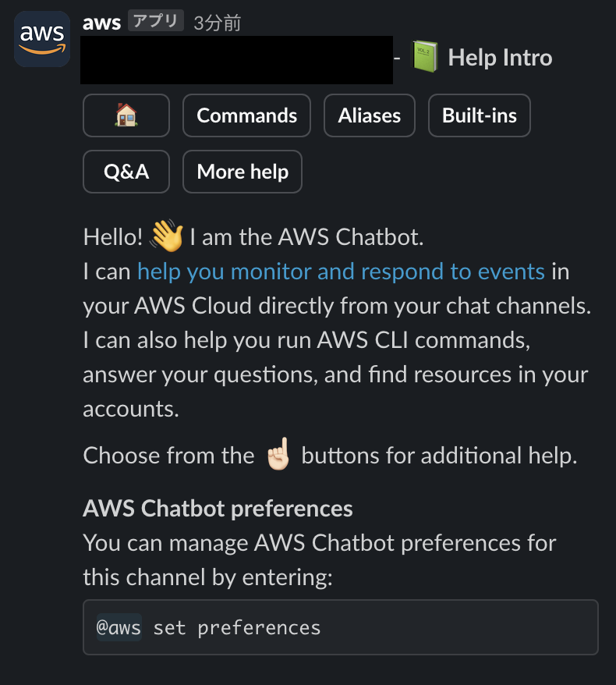This screenshot has height=685, width=616.
Task: Open the Q&A help section
Action: pos(126,172)
